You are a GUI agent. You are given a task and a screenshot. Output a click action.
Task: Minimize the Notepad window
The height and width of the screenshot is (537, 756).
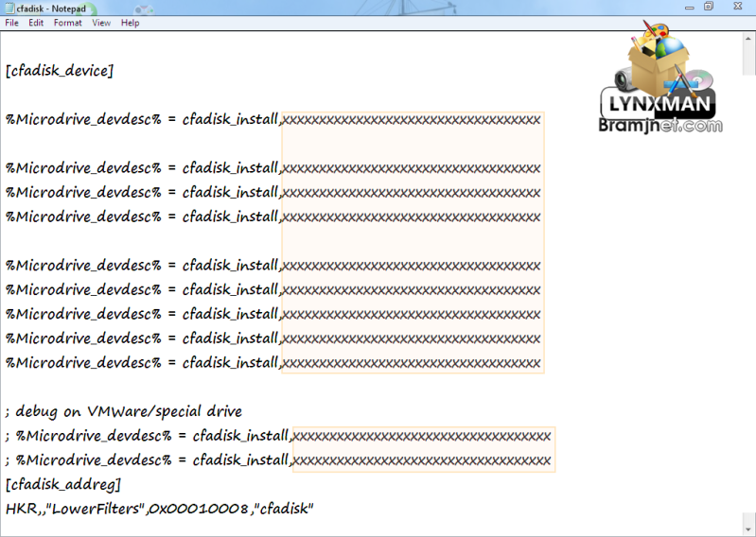681,7
